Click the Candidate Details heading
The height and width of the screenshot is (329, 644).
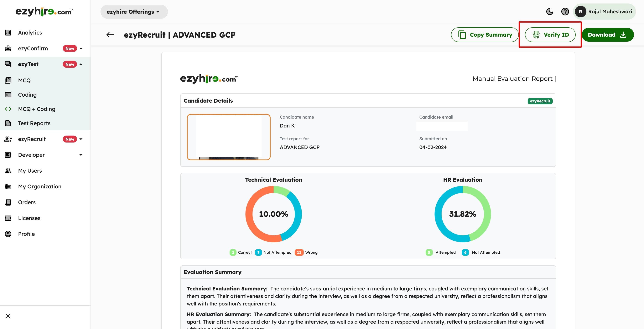pyautogui.click(x=208, y=100)
